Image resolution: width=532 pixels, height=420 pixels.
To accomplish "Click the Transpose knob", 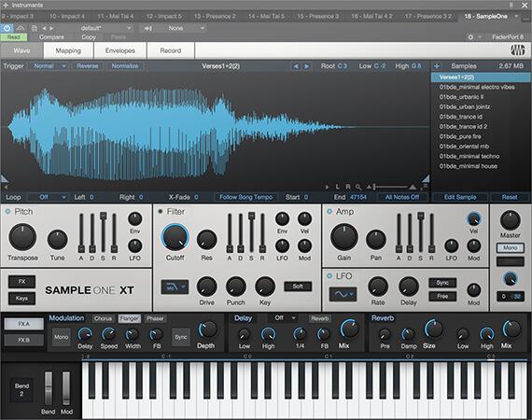I will click(22, 237).
